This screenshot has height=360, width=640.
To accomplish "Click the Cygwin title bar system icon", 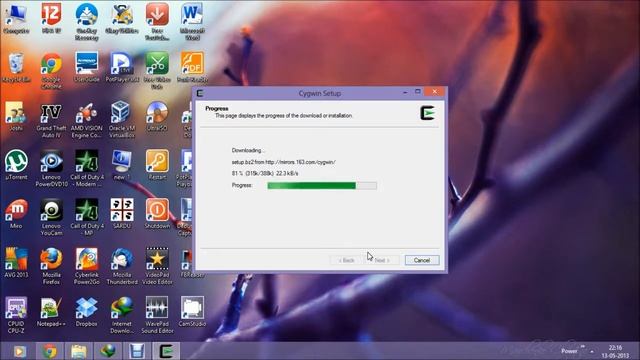I will click(x=200, y=93).
